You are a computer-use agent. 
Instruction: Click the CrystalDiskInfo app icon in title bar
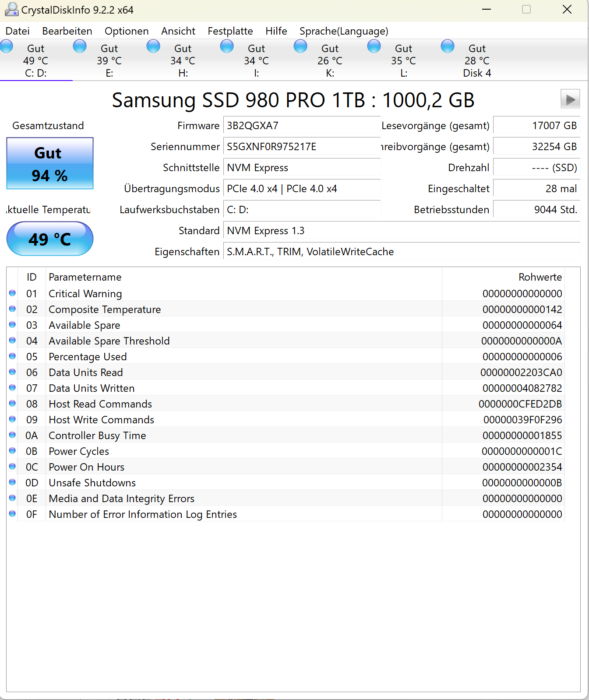[x=11, y=10]
